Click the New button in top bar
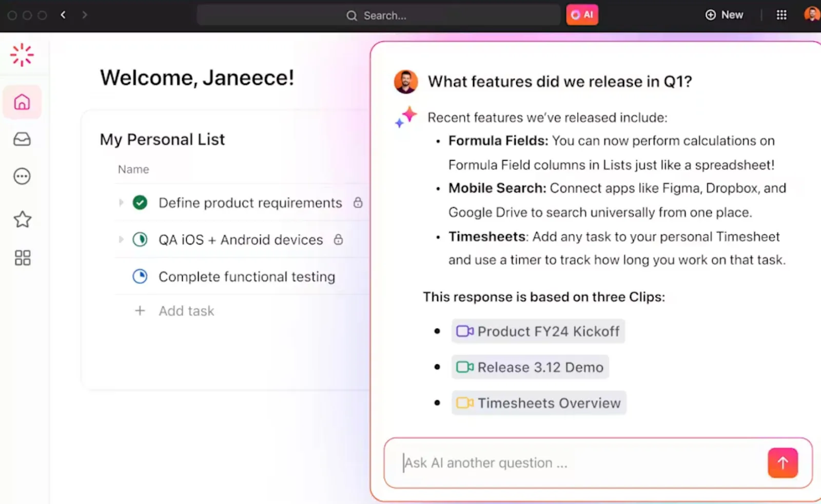This screenshot has width=821, height=504. coord(724,15)
